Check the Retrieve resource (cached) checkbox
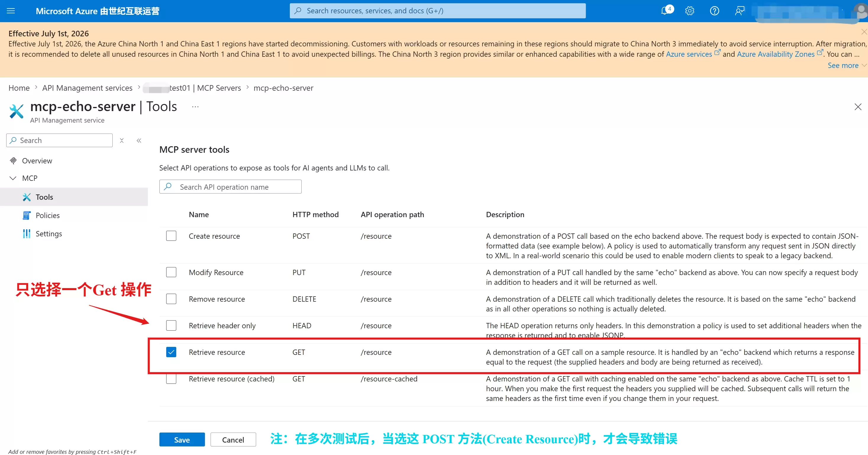 tap(171, 378)
